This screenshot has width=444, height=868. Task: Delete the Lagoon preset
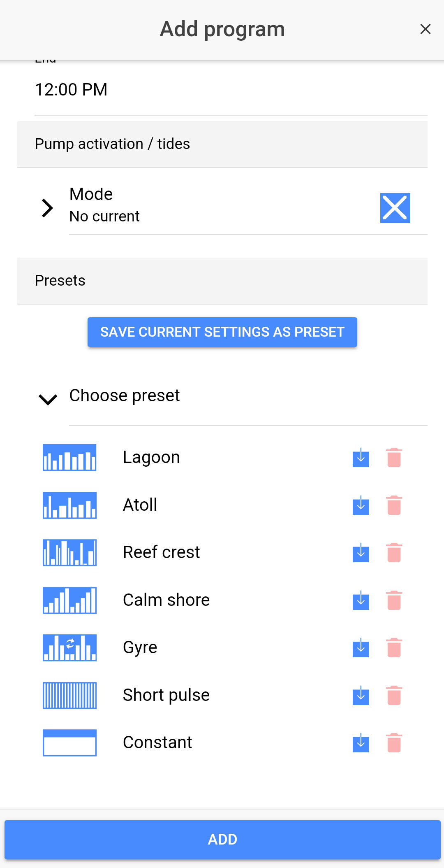(394, 458)
